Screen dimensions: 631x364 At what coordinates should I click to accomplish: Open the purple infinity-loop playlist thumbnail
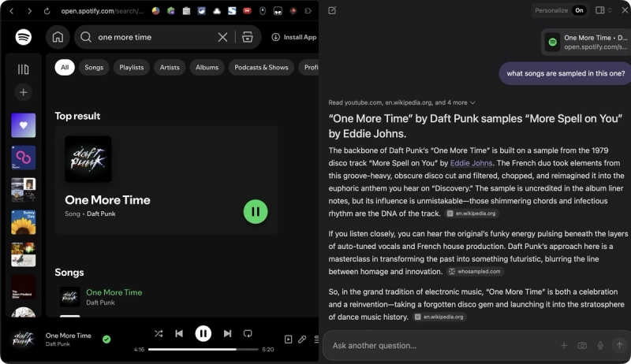pyautogui.click(x=24, y=158)
